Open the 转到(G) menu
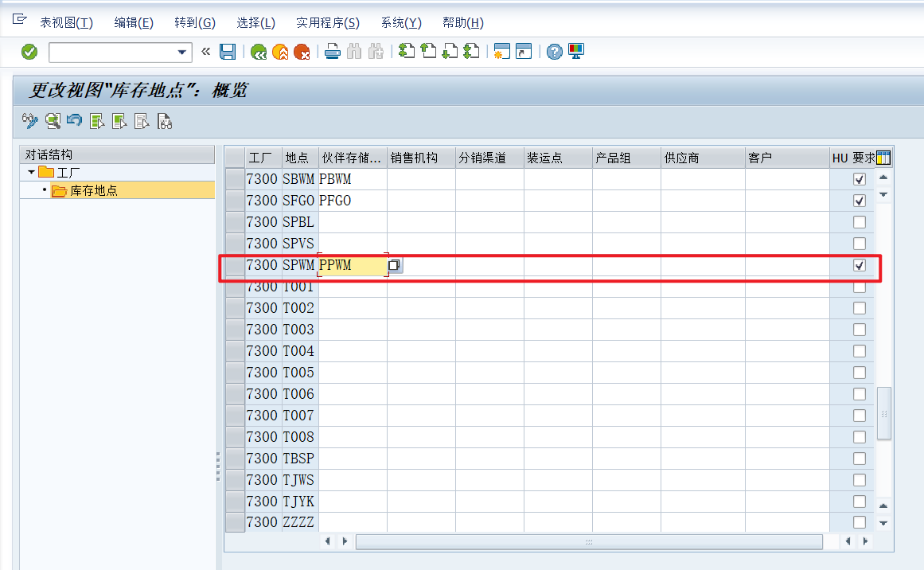924x570 pixels. (x=195, y=22)
